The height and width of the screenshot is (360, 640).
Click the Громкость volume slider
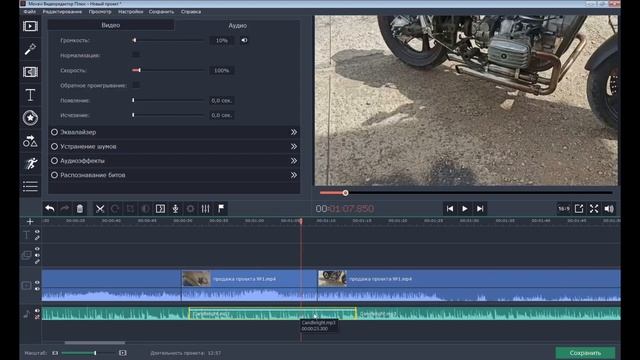tap(168, 40)
